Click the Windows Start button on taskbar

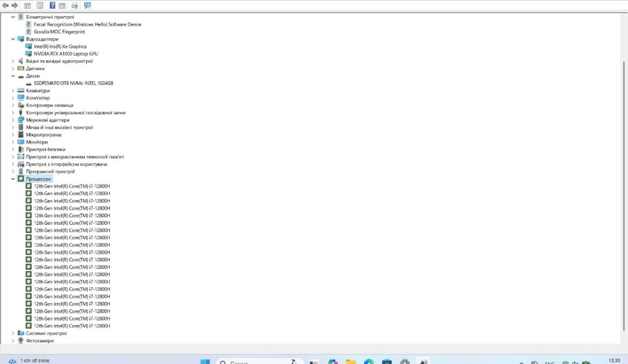point(205,361)
